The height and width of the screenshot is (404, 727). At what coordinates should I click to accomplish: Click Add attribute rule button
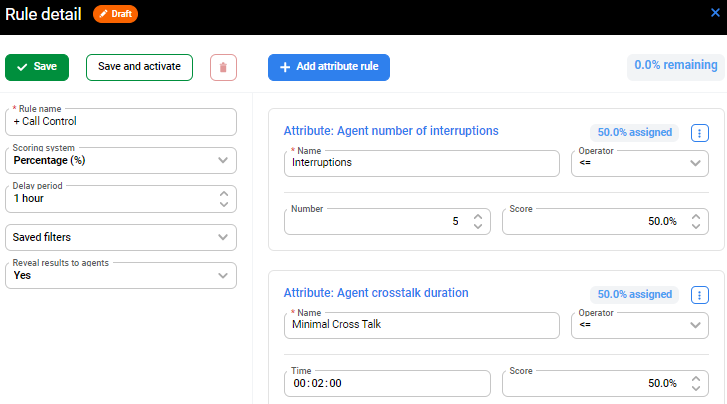328,67
